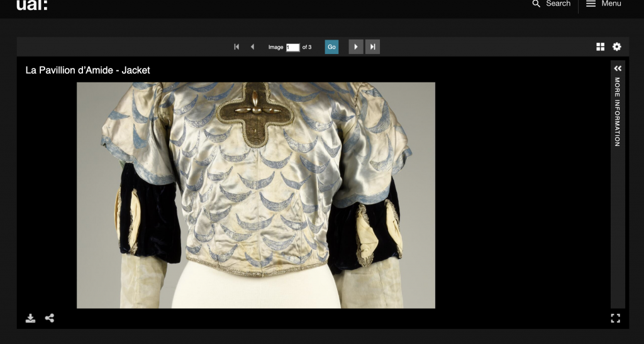Click the jacket photograph in viewer
Screen dimensions: 644x344
coord(256,196)
